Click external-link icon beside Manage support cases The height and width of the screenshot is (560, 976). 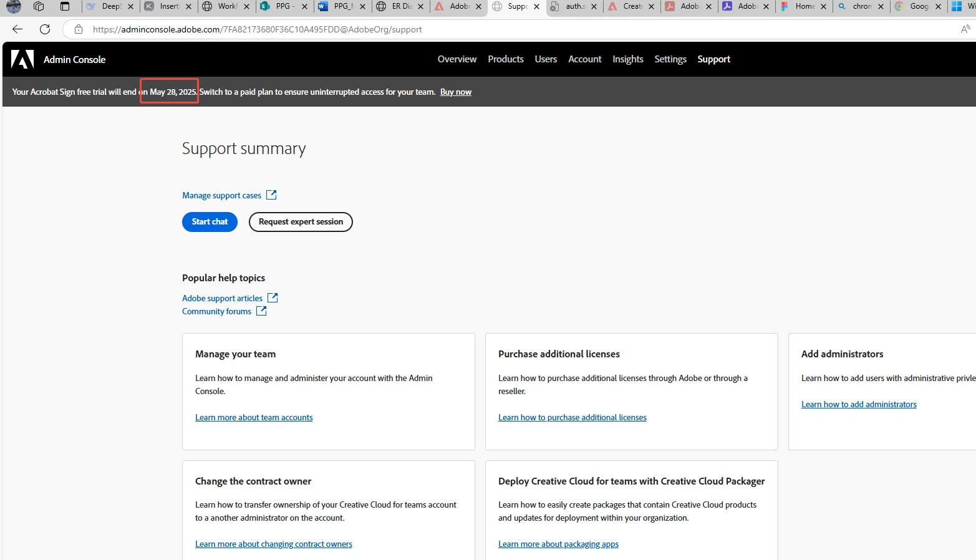[271, 195]
